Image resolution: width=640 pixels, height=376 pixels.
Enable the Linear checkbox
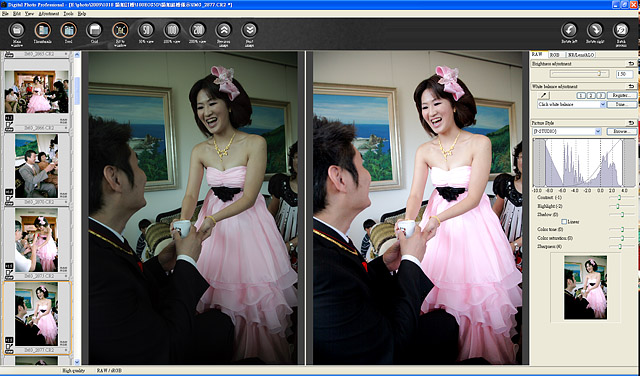(564, 222)
